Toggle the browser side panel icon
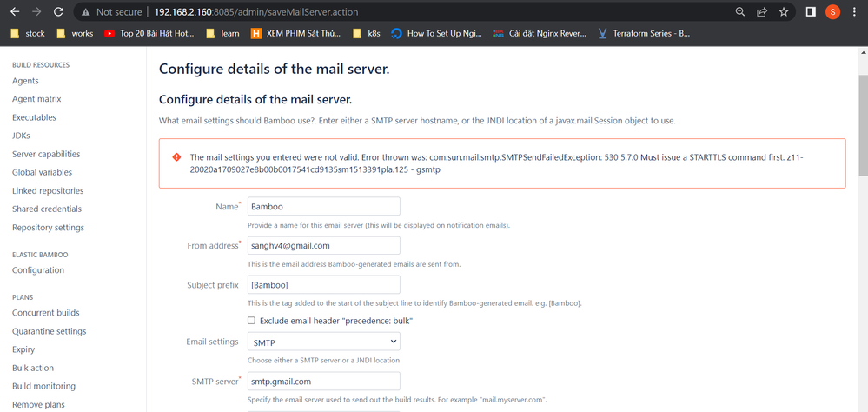Screen dimensions: 868x412 coord(811,11)
